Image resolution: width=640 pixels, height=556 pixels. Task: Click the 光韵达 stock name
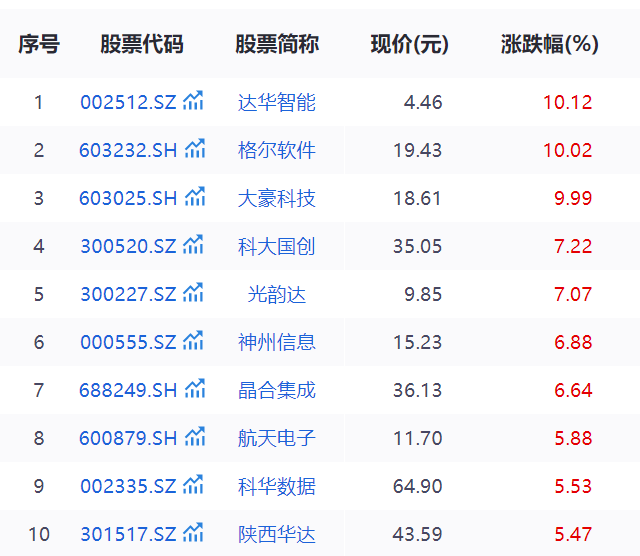pyautogui.click(x=277, y=294)
